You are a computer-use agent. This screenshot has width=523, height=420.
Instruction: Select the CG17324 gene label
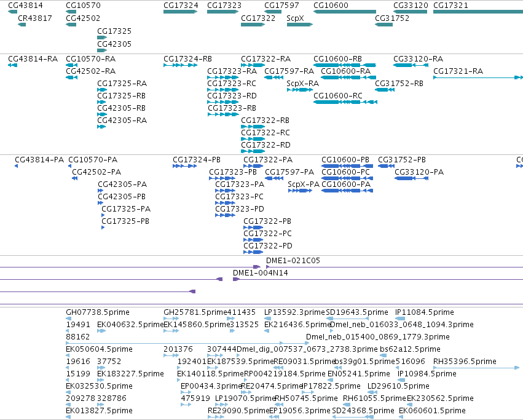[x=181, y=6]
